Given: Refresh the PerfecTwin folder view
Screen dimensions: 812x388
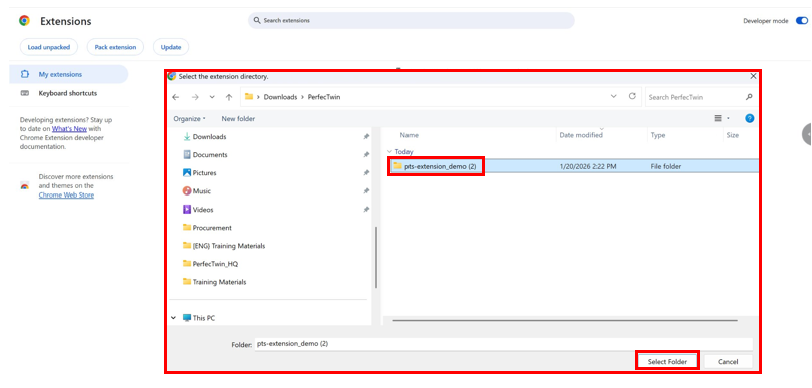Looking at the screenshot, I should pyautogui.click(x=632, y=96).
